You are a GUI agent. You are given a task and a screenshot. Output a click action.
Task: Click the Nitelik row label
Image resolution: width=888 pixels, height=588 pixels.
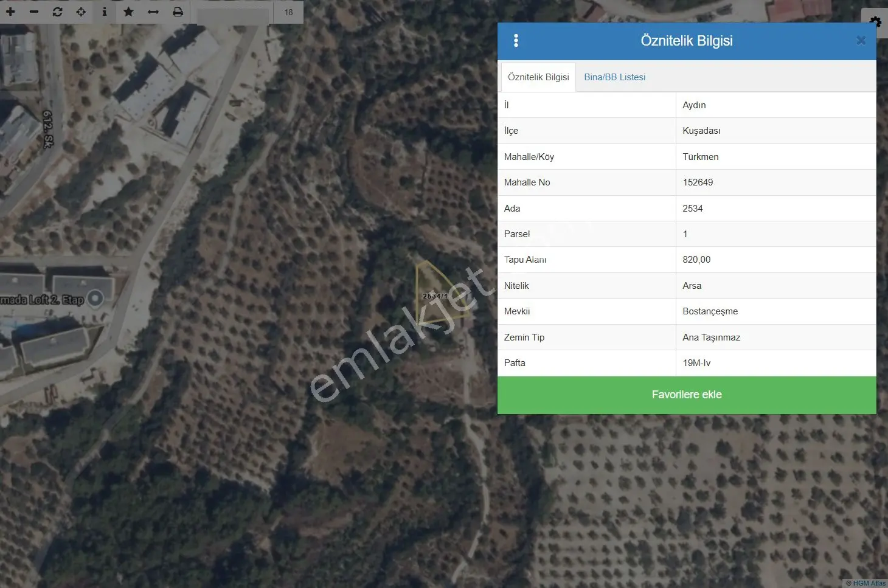pos(516,286)
